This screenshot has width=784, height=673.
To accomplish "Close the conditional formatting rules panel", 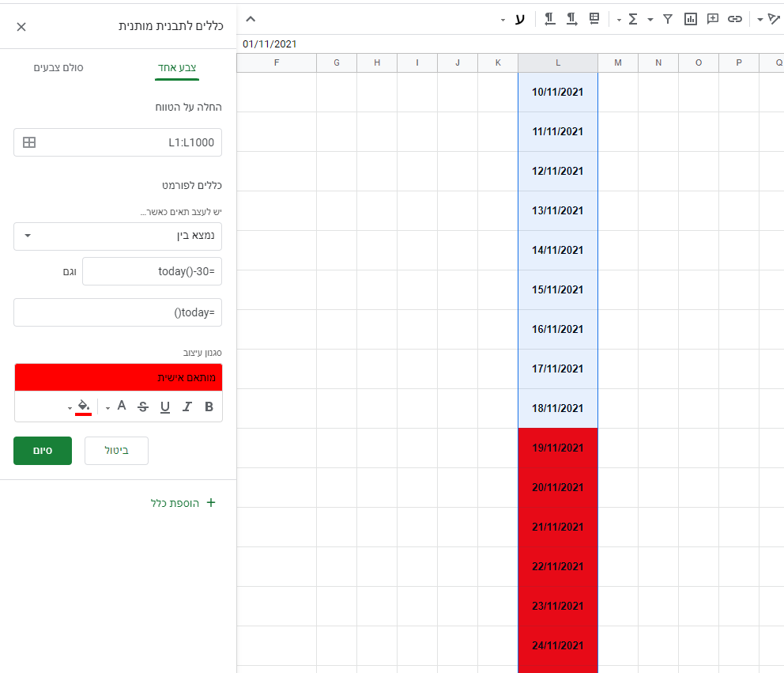I will [x=21, y=27].
